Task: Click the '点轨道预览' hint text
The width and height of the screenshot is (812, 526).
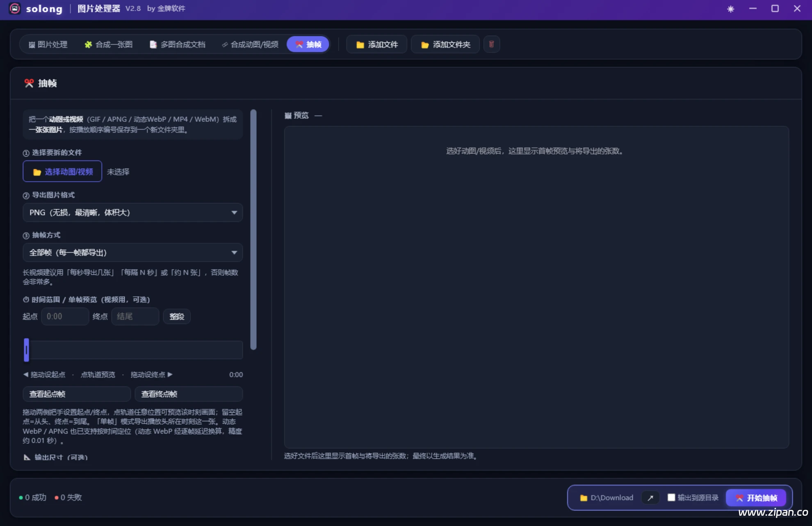Action: click(98, 375)
